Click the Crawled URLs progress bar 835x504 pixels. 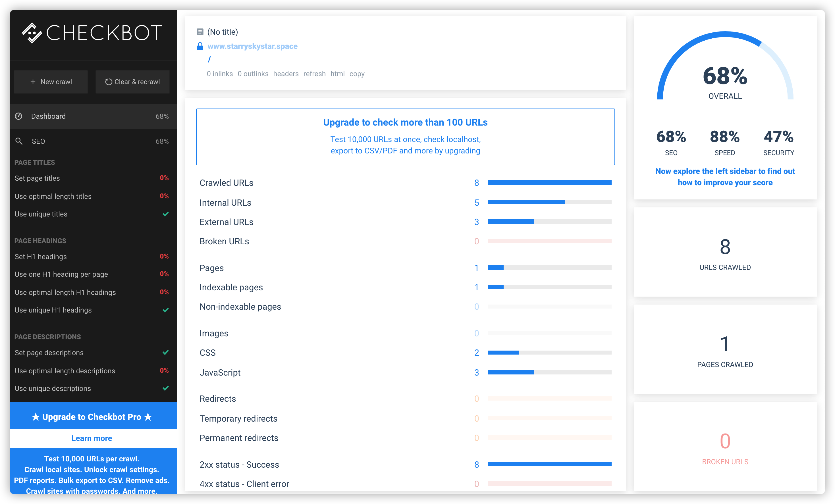tap(549, 183)
